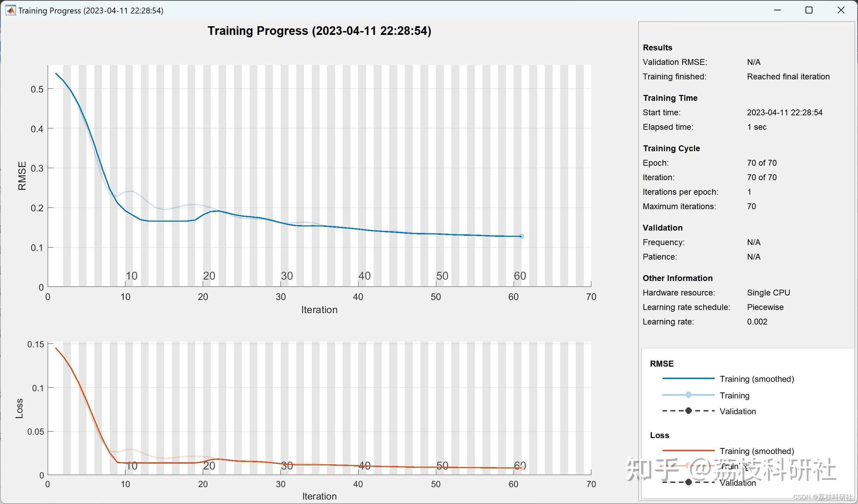This screenshot has height=504, width=858.
Task: Click the Training Progress plot title
Action: click(319, 31)
